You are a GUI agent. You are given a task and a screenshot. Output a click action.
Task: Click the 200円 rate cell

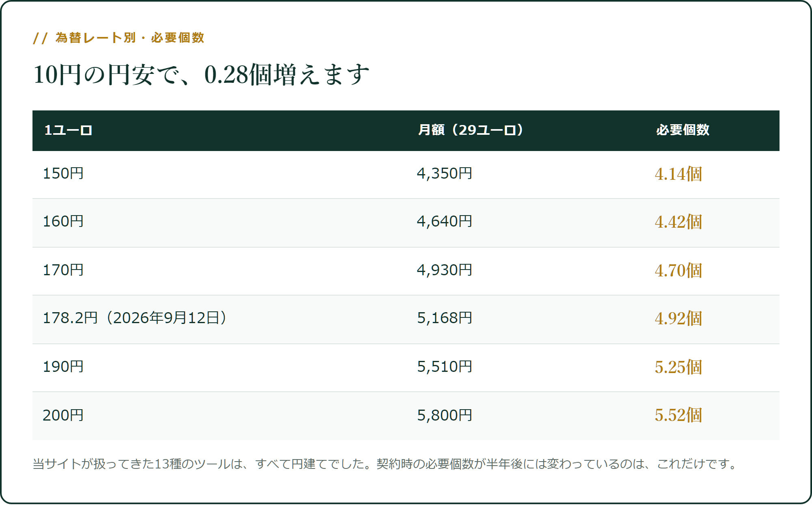click(63, 415)
